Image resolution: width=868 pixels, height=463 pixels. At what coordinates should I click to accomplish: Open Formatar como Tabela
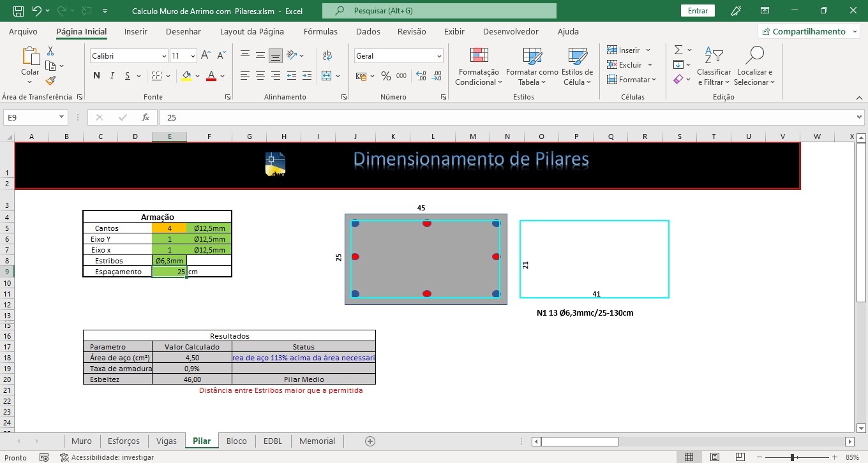tap(532, 66)
